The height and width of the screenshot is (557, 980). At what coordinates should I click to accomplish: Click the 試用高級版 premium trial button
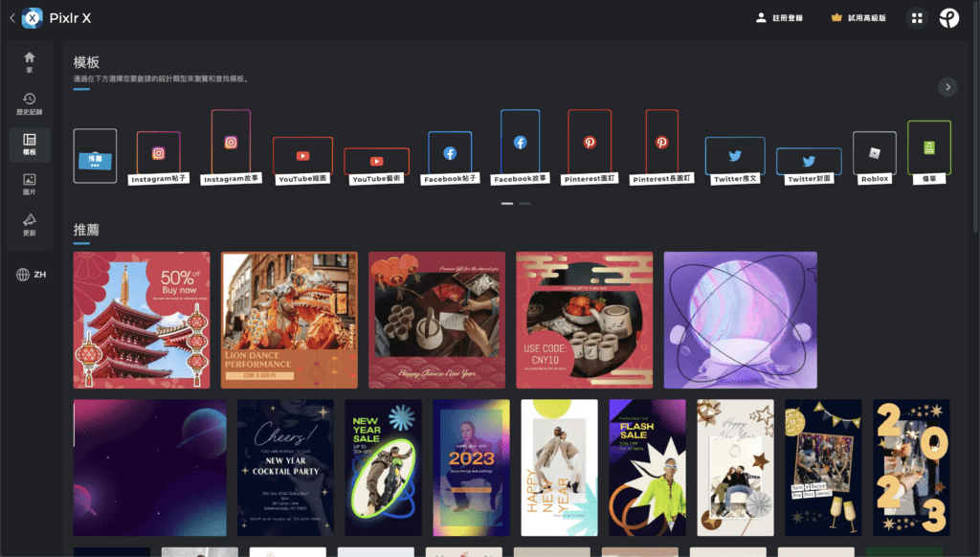coord(859,18)
